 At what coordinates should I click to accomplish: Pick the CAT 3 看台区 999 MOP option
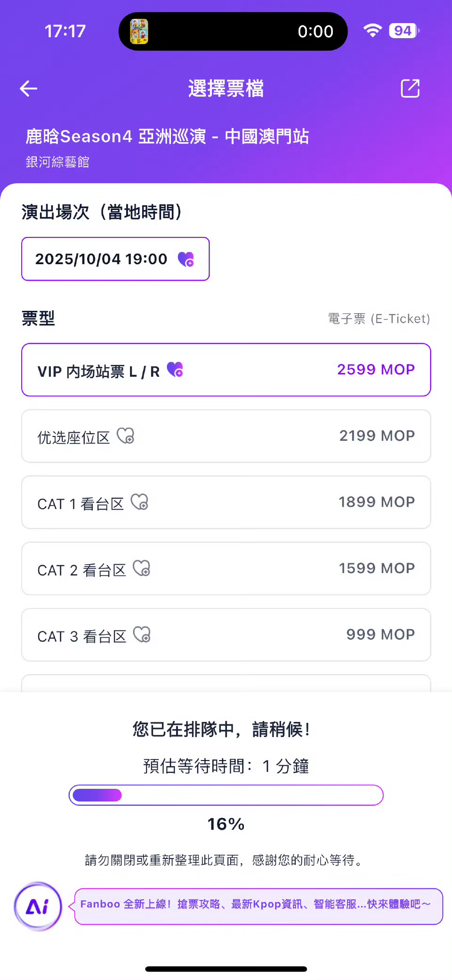tap(226, 635)
